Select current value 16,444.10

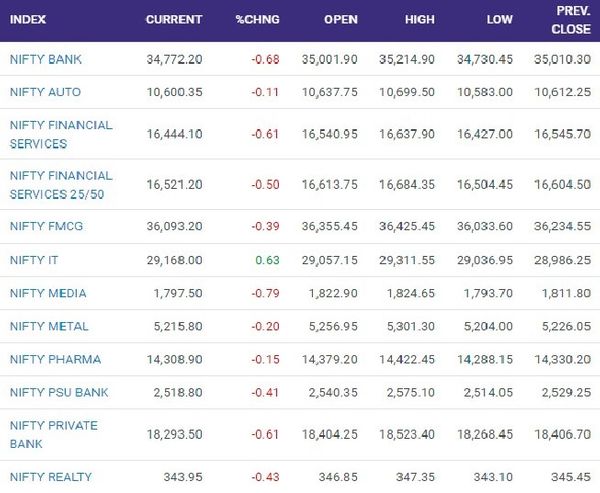(x=174, y=134)
